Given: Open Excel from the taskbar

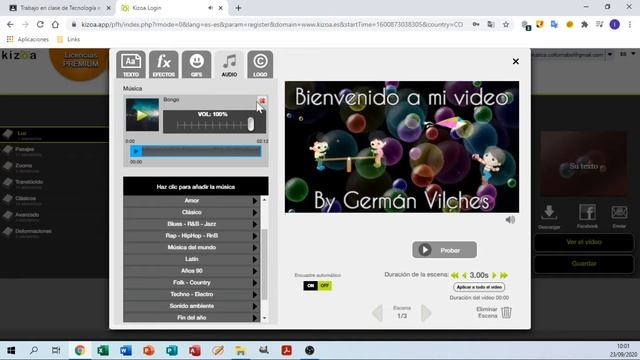Looking at the screenshot, I should tap(102, 350).
